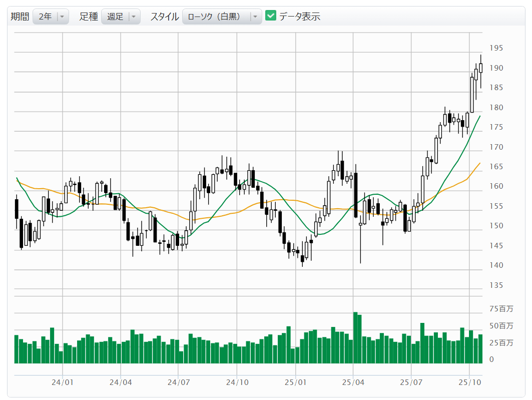532x400 pixels.
Task: Expand the 足種 dropdown set to 週足
Action: [121, 17]
